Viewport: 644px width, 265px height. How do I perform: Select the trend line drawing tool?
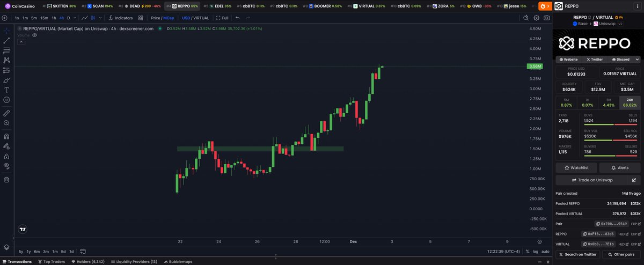tap(6, 40)
